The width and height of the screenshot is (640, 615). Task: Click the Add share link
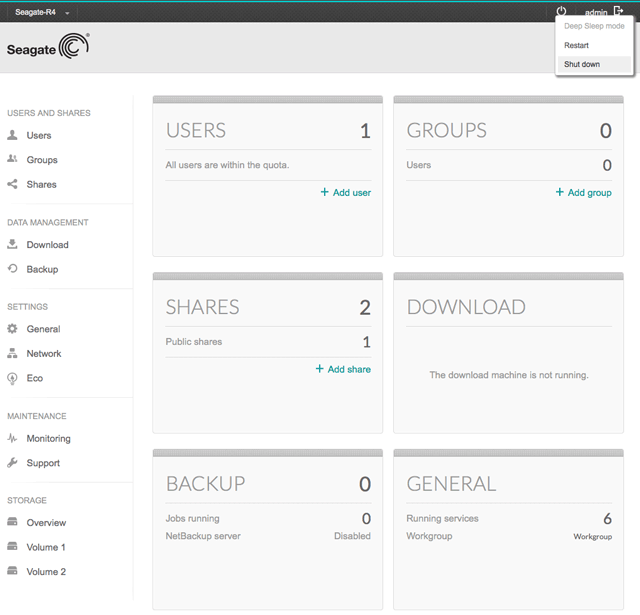tap(343, 369)
